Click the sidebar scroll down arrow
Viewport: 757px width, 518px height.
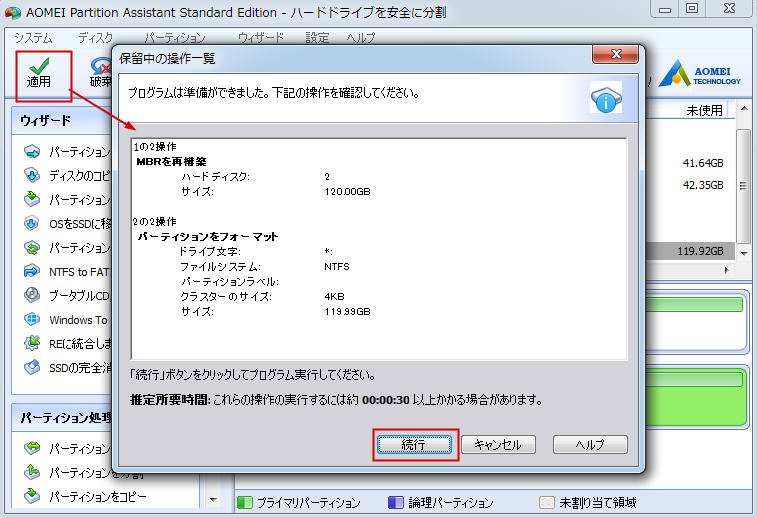click(213, 500)
